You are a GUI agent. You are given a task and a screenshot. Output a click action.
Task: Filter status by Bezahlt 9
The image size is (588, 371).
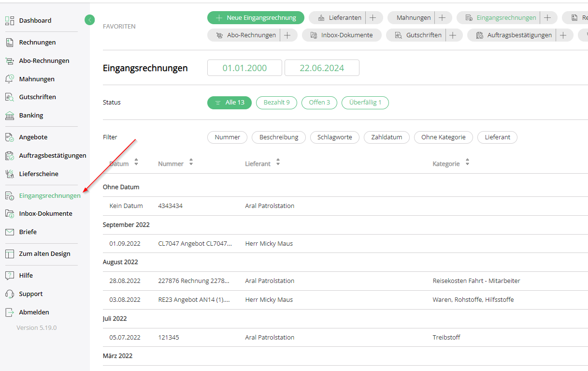click(x=276, y=103)
